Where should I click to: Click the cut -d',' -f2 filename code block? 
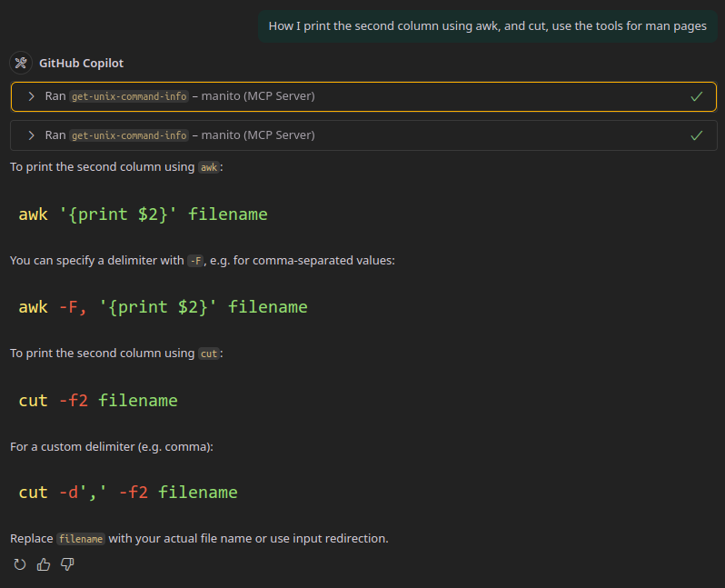pyautogui.click(x=128, y=493)
